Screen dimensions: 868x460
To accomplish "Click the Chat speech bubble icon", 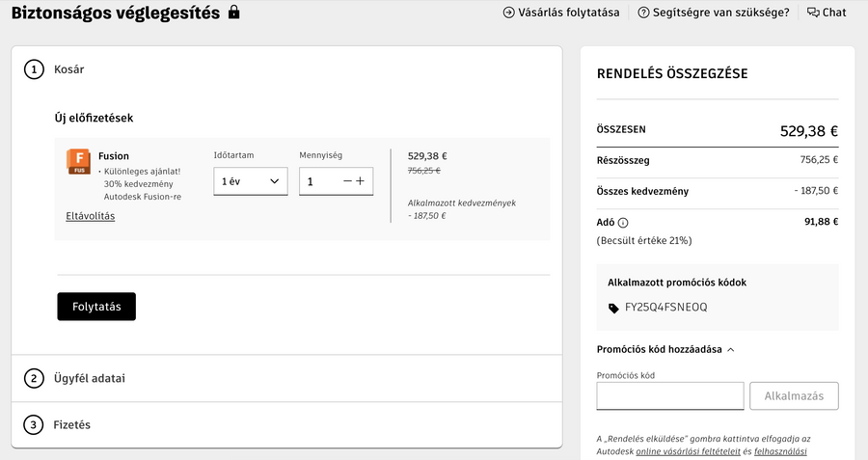I will [x=813, y=13].
